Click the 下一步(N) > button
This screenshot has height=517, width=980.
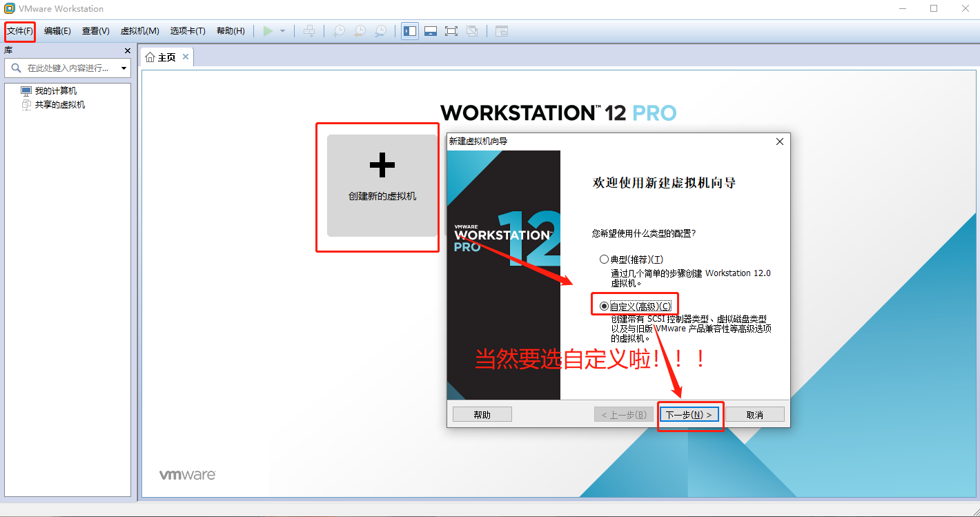[x=689, y=414]
